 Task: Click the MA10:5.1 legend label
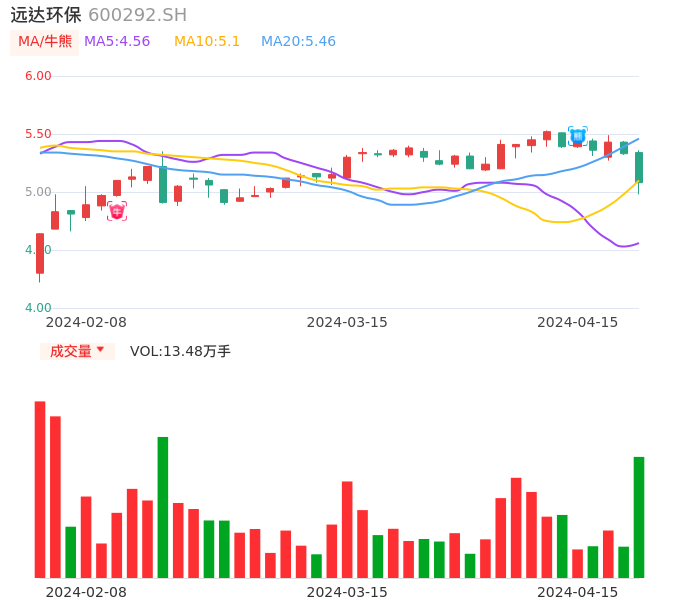click(x=207, y=42)
